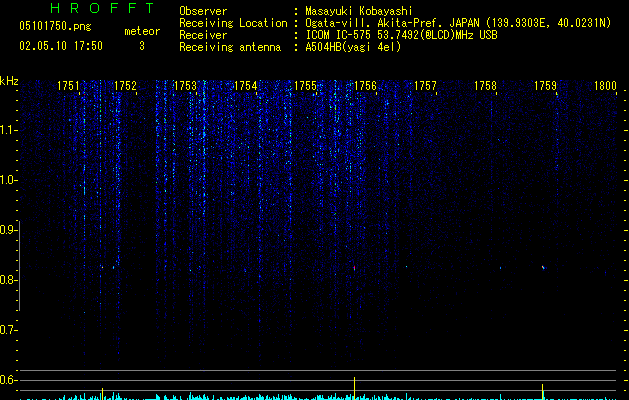Click the 1753 time axis label
Image resolution: width=629 pixels, height=400 pixels.
click(185, 86)
